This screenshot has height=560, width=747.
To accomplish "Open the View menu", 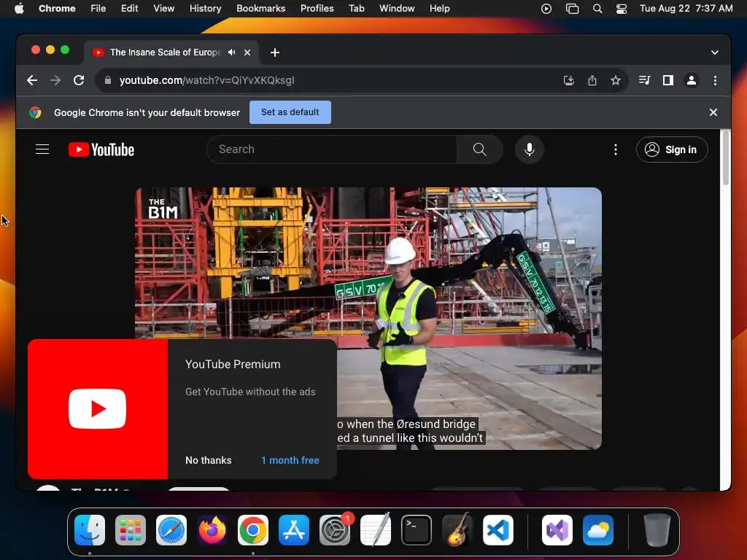I will pos(164,9).
